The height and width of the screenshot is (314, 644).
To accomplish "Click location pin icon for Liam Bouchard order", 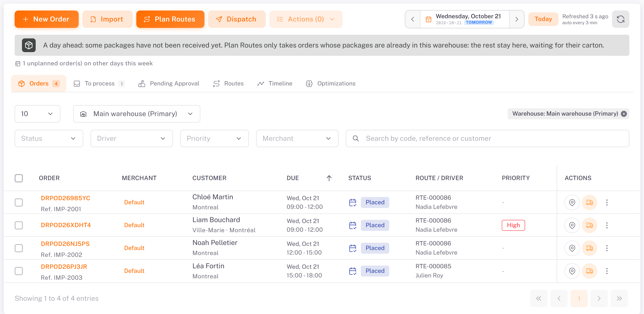I will (572, 225).
